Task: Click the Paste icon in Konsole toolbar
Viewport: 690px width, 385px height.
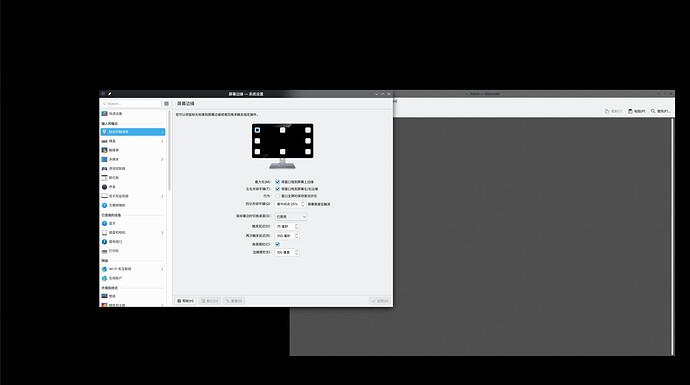Action: click(x=630, y=111)
